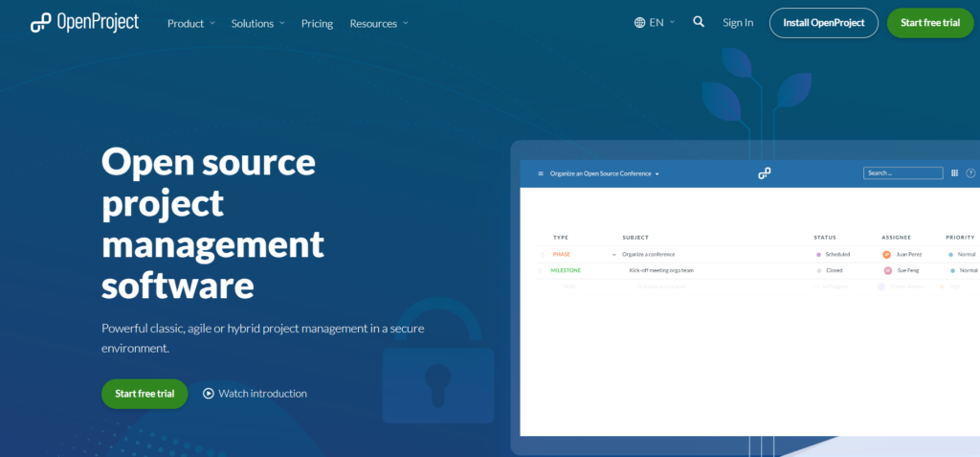Click hero Start free trial button

145,394
